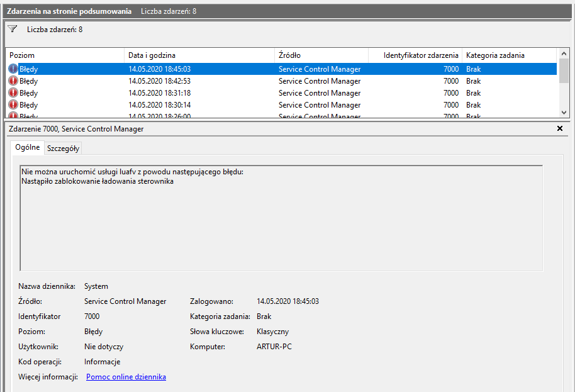Open the Pomoc online dziennika link
Image resolution: width=575 pixels, height=392 pixels.
click(x=126, y=377)
